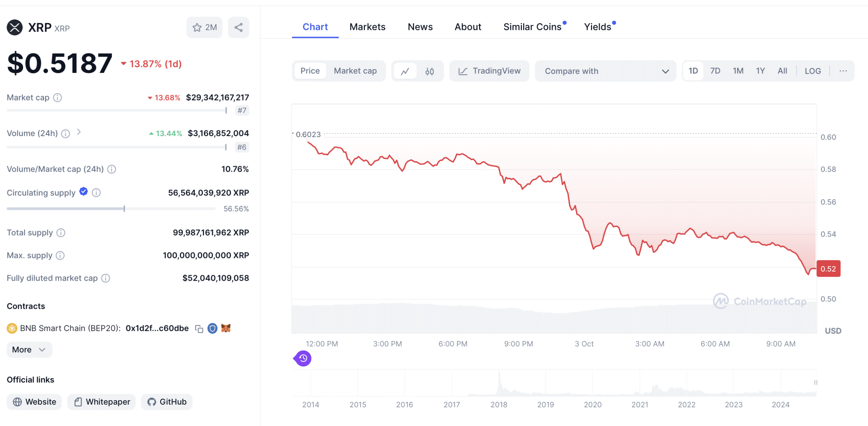Add token to MetaMask fox icon
868x426 pixels.
tap(226, 328)
